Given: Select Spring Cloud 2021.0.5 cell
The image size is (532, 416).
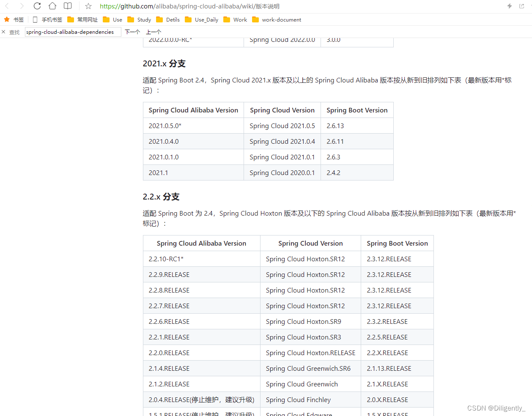Looking at the screenshot, I should (x=282, y=126).
